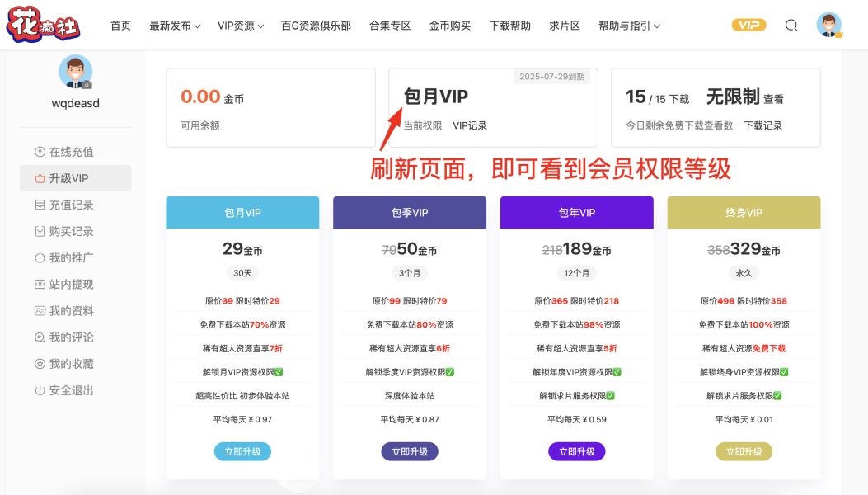Click 立即升级 for 终身VIP plan
Image resolution: width=868 pixels, height=495 pixels.
(744, 452)
